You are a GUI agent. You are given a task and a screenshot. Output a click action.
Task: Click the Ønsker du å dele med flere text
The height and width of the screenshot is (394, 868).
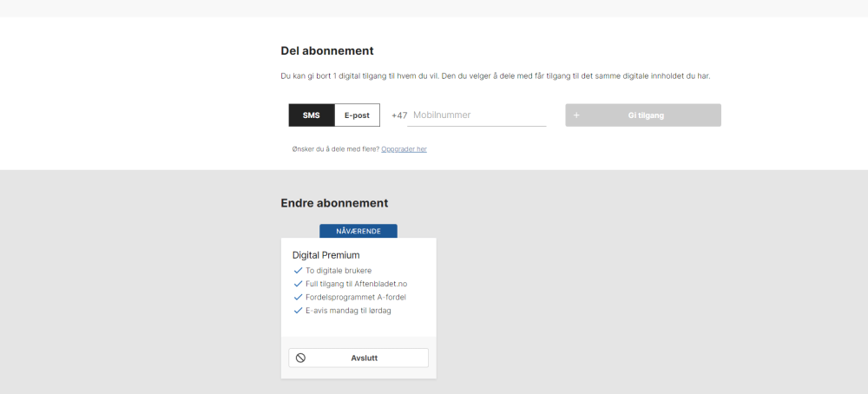[x=336, y=149]
